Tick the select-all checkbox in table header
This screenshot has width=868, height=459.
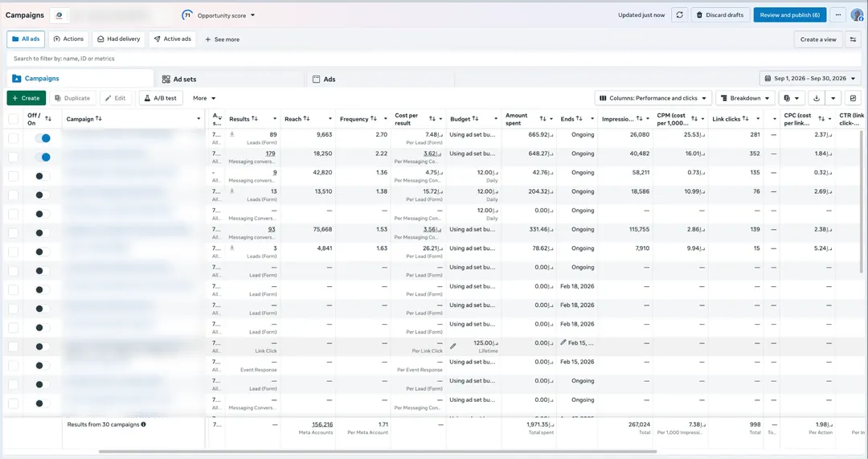tap(14, 119)
